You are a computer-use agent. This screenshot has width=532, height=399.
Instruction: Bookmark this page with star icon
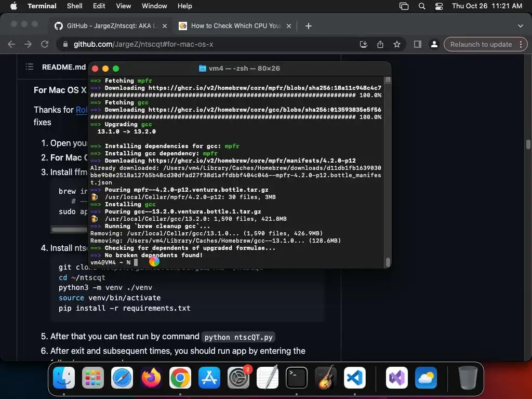pos(396,44)
